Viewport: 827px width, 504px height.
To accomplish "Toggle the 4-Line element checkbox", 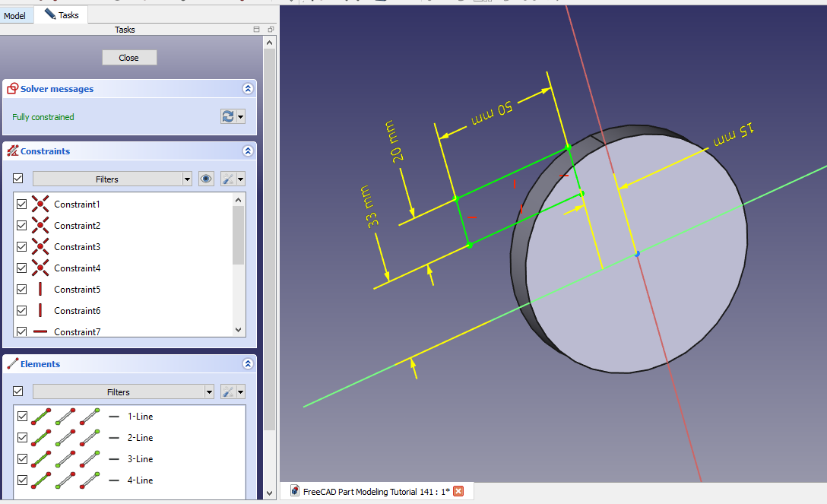I will (22, 480).
